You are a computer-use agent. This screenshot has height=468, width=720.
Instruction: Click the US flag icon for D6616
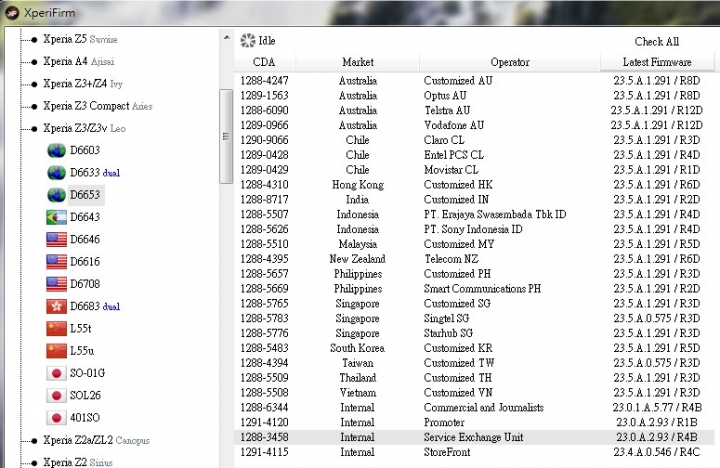pyautogui.click(x=56, y=261)
